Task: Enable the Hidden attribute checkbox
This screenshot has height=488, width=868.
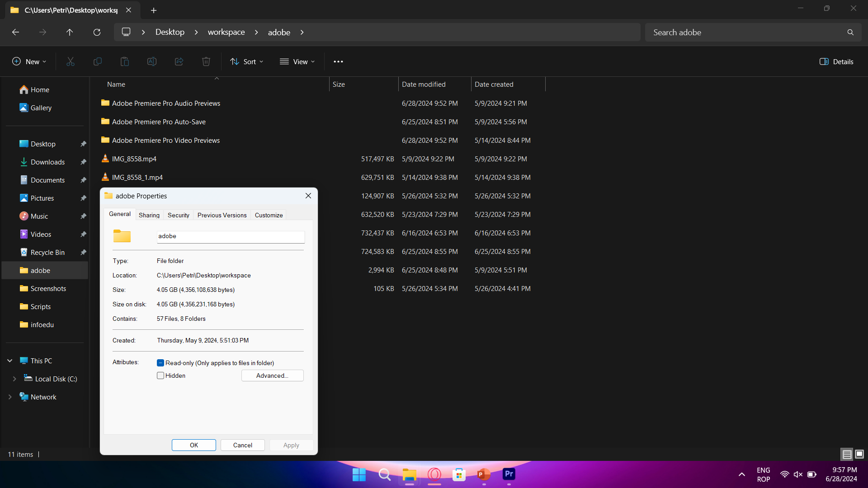Action: (x=160, y=375)
